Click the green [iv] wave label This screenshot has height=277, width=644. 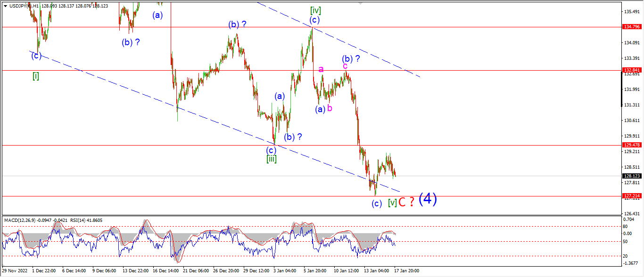(315, 9)
